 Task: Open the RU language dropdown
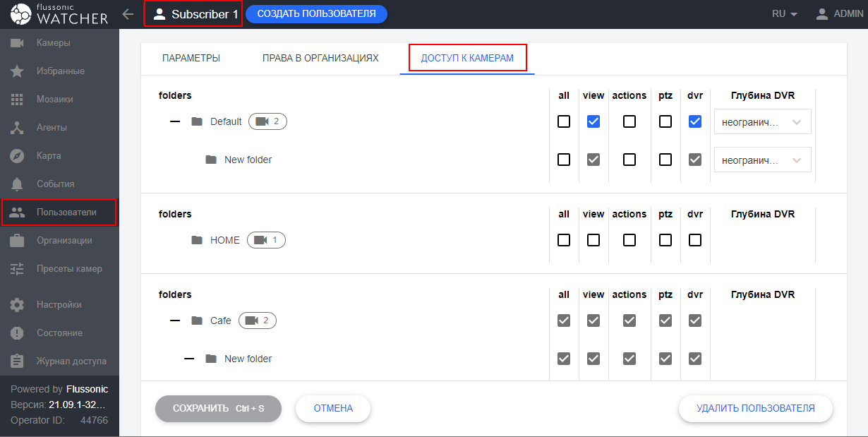784,14
